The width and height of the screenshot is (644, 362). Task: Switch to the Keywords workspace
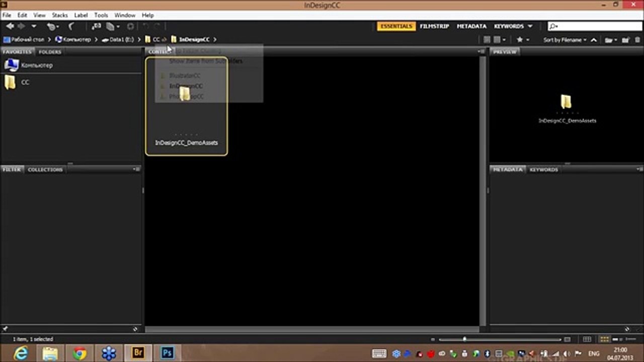(x=509, y=26)
